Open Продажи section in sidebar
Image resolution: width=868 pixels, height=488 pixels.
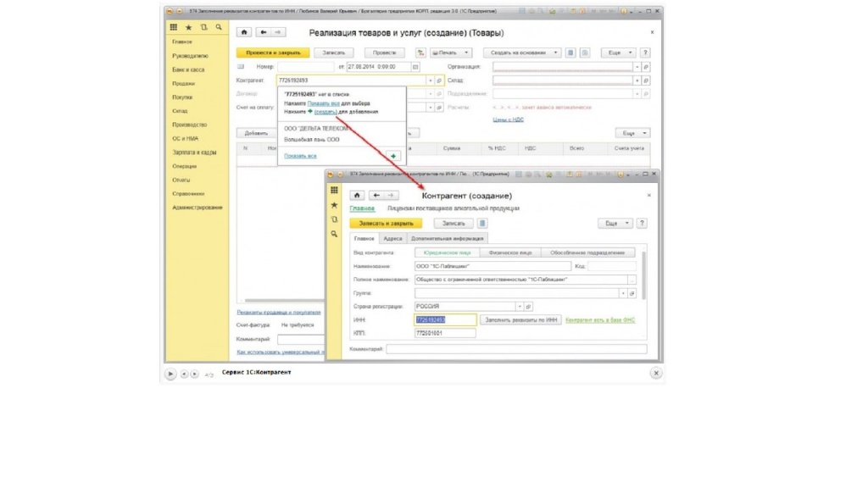(183, 84)
